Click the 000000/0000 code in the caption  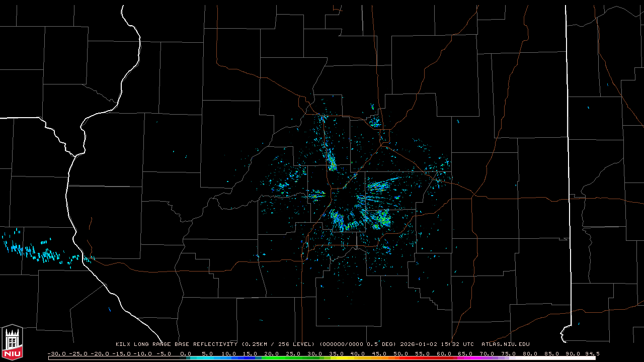pos(343,344)
